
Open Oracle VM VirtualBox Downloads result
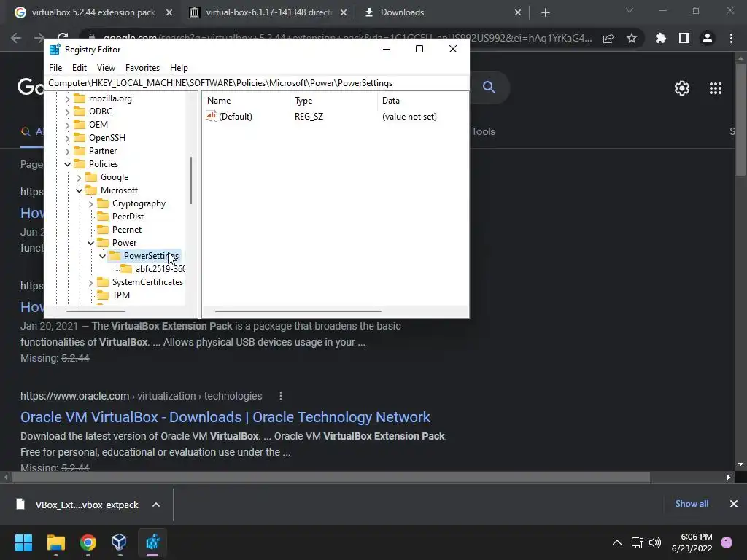pyautogui.click(x=225, y=417)
